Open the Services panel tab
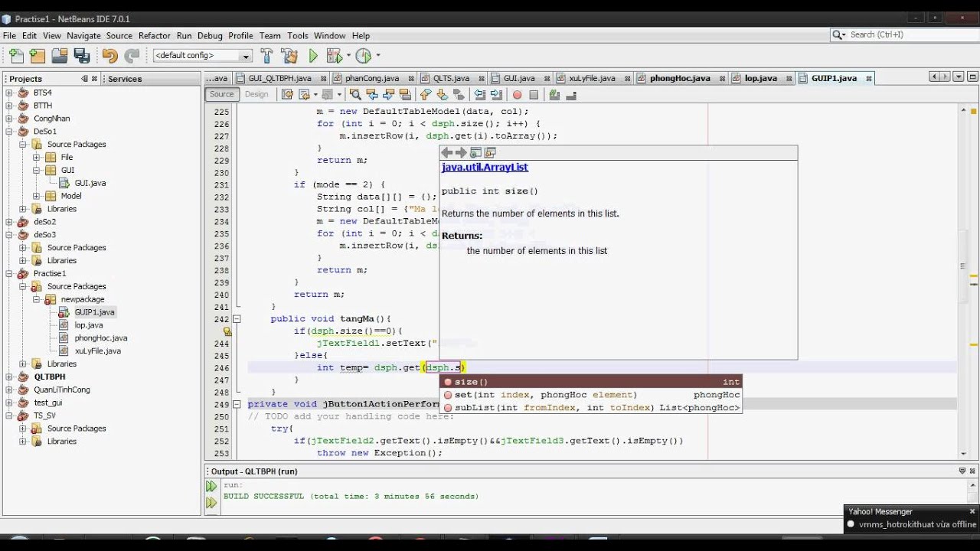 tap(125, 79)
